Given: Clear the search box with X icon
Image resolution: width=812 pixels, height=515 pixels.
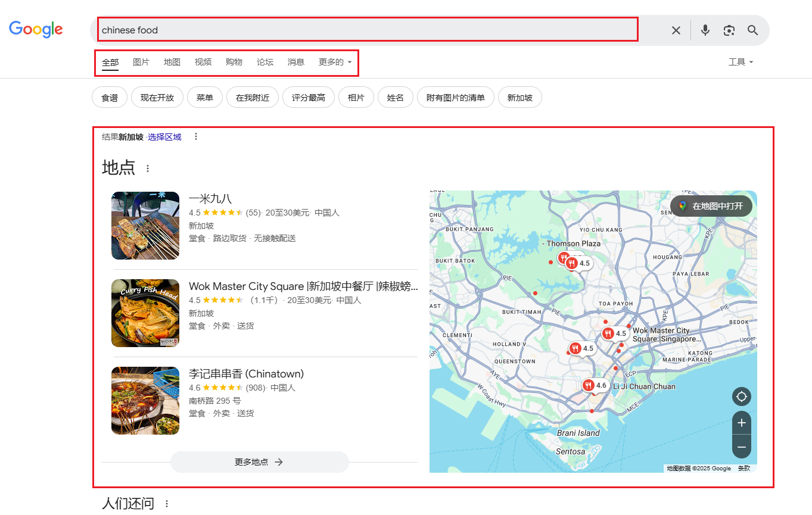Looking at the screenshot, I should tap(676, 30).
